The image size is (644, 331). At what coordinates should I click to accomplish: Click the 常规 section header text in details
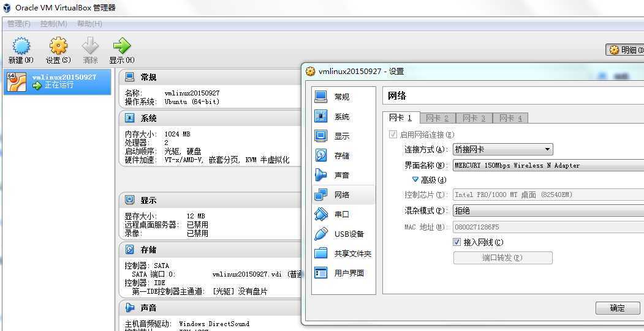(148, 77)
